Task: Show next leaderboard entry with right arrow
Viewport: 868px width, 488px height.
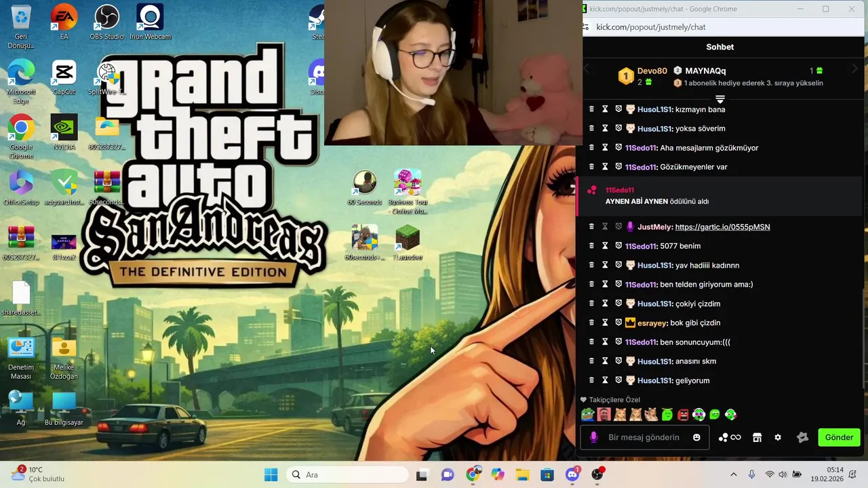Action: (854, 69)
